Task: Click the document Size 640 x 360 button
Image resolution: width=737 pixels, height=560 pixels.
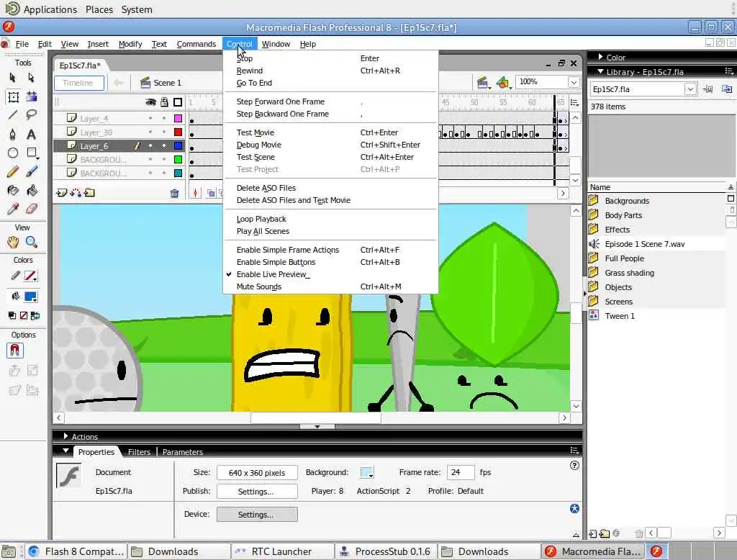Action: click(257, 472)
